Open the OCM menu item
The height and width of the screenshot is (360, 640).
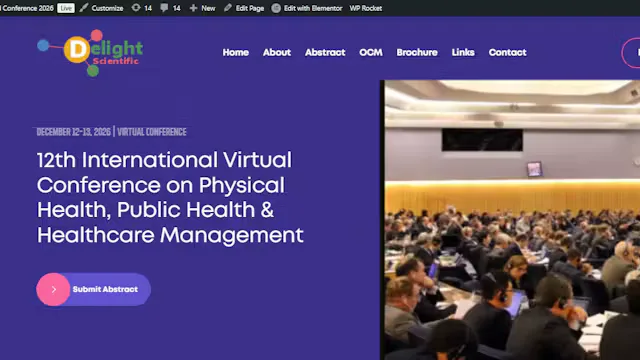[371, 53]
